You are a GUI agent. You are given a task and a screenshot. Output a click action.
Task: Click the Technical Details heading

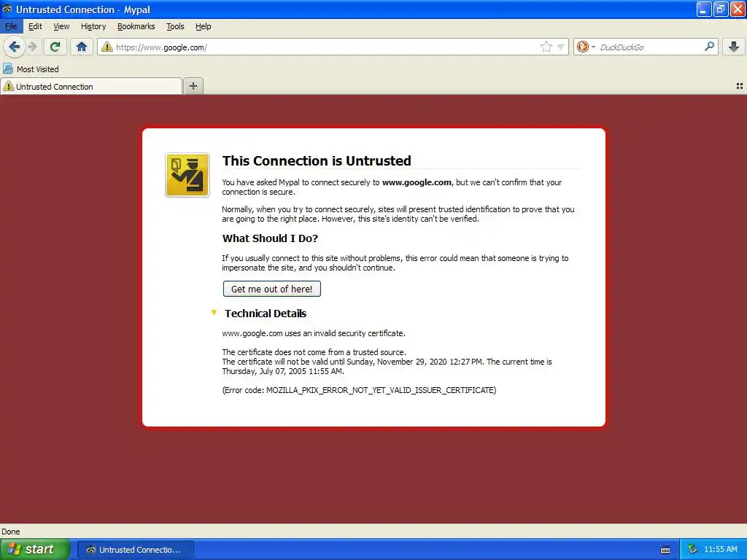266,314
